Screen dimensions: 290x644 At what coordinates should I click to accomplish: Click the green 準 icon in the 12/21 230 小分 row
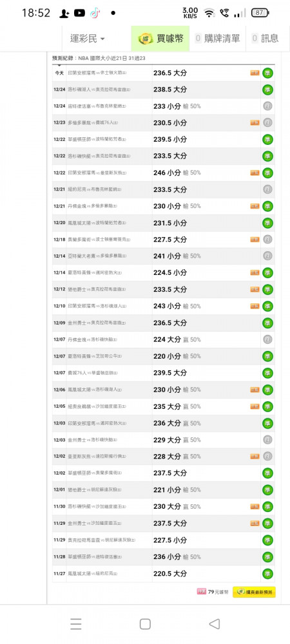point(268,206)
